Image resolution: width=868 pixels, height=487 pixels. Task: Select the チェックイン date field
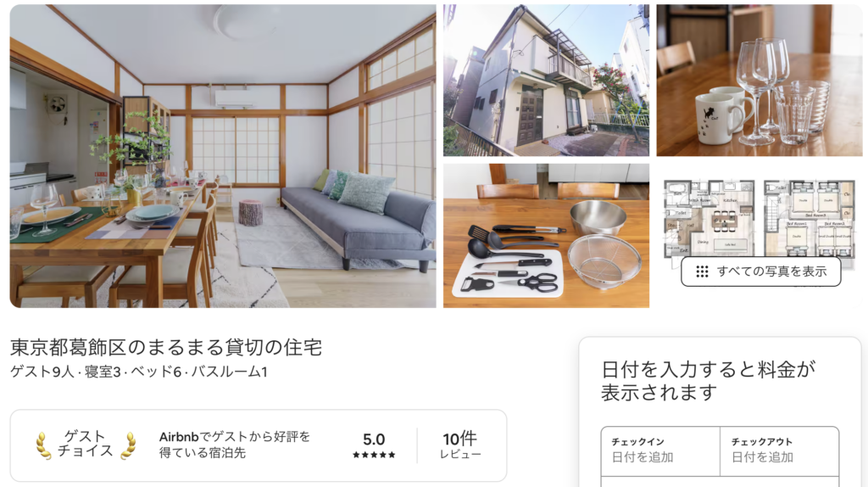click(660, 451)
